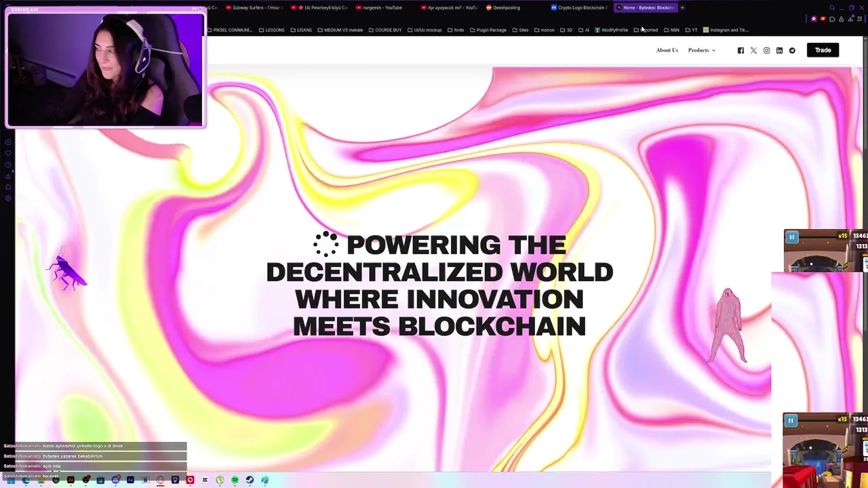This screenshot has width=868, height=488.
Task: Switch to Crypto Logo Blockchain tab
Action: (580, 7)
